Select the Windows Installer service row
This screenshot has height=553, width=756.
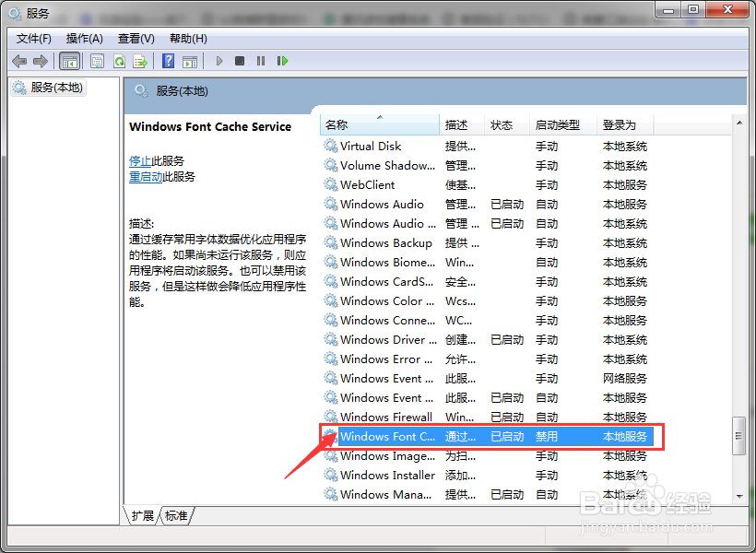pyautogui.click(x=487, y=475)
